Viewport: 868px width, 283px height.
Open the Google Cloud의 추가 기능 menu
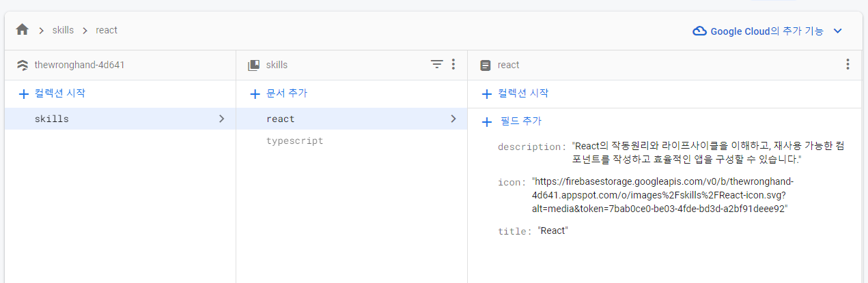[768, 31]
